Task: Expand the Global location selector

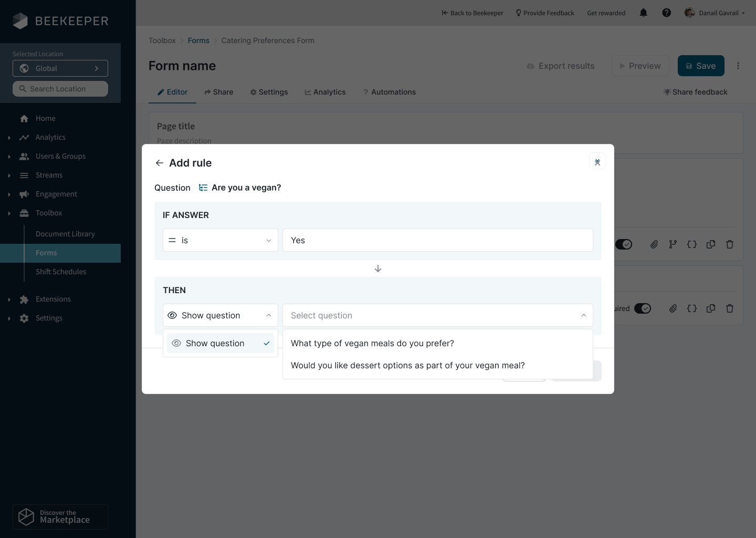Action: pos(60,68)
